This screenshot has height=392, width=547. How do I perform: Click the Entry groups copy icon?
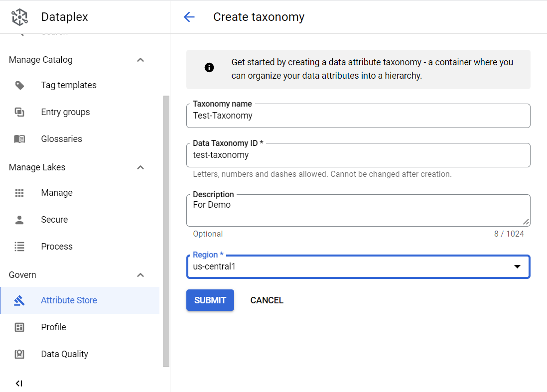(19, 112)
